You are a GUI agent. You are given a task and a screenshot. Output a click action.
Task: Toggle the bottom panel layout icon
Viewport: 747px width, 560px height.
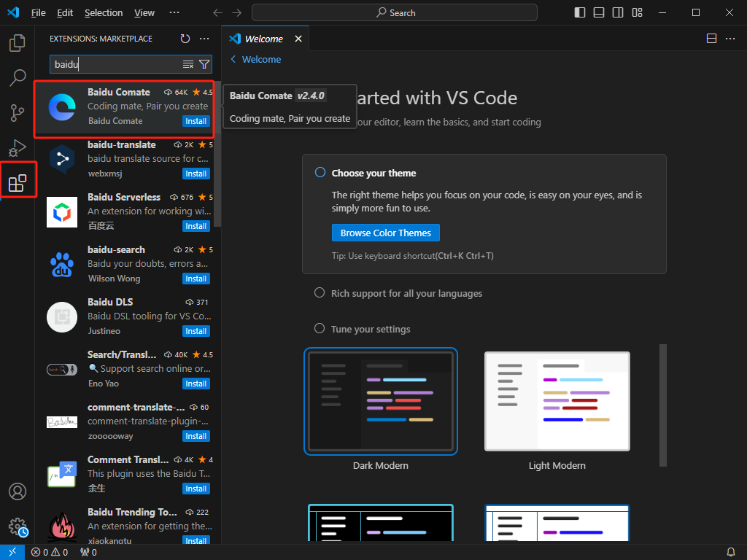[x=599, y=12]
